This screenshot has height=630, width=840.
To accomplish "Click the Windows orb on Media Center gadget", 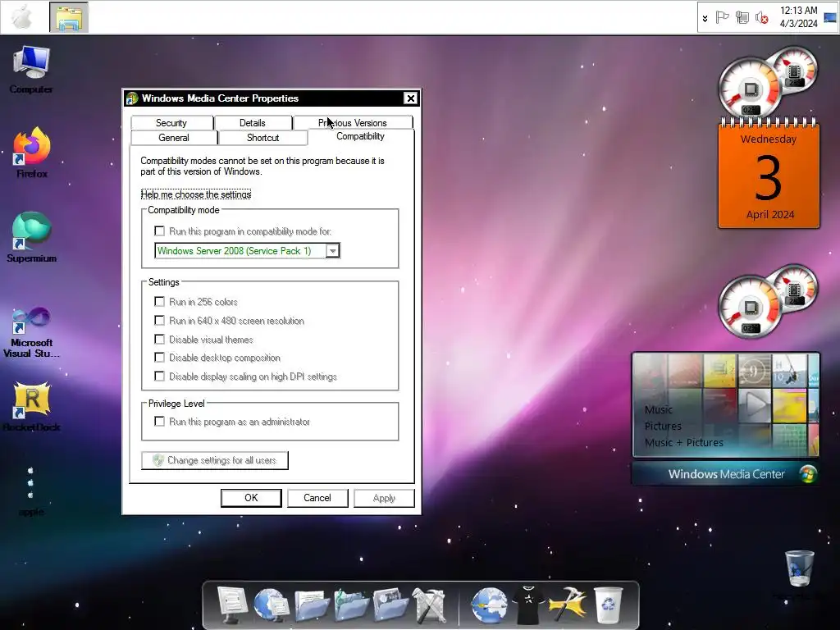I will point(808,474).
